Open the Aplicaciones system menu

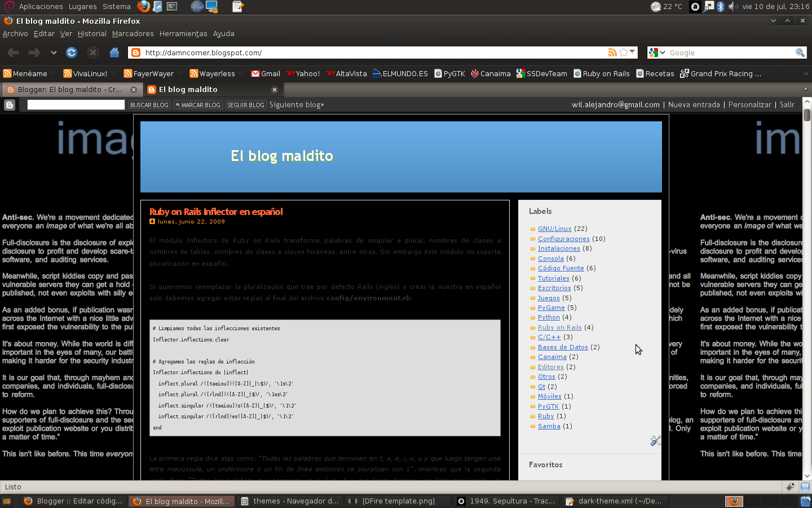pos(41,6)
